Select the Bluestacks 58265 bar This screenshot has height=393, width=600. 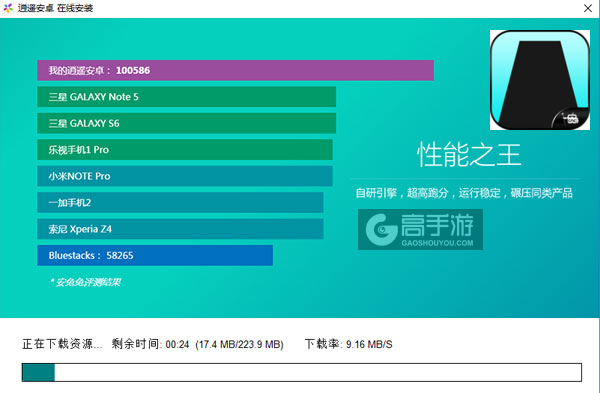coord(155,255)
